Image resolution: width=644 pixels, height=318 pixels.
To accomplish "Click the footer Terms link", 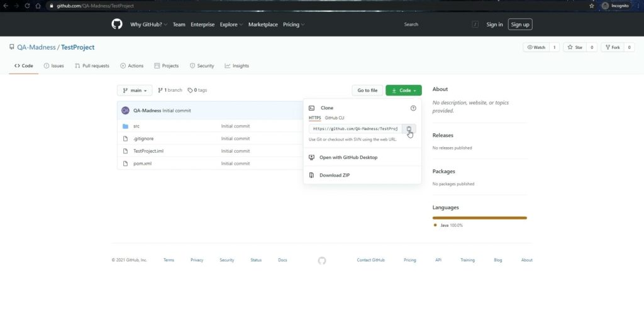I will (x=169, y=260).
